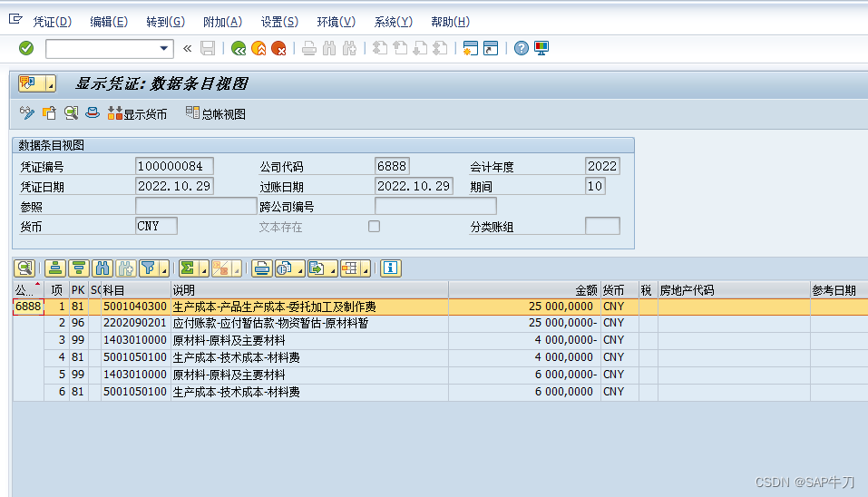The image size is (868, 497).
Task: Open the 帮助(H) menu
Action: [450, 22]
